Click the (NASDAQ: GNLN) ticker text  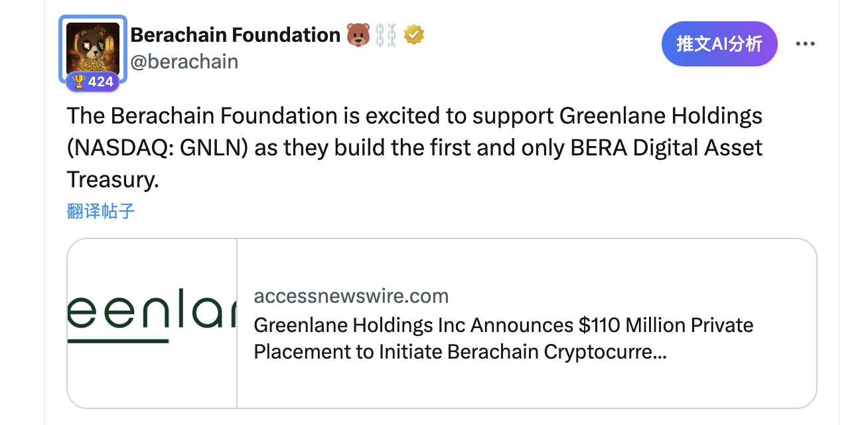click(x=158, y=147)
